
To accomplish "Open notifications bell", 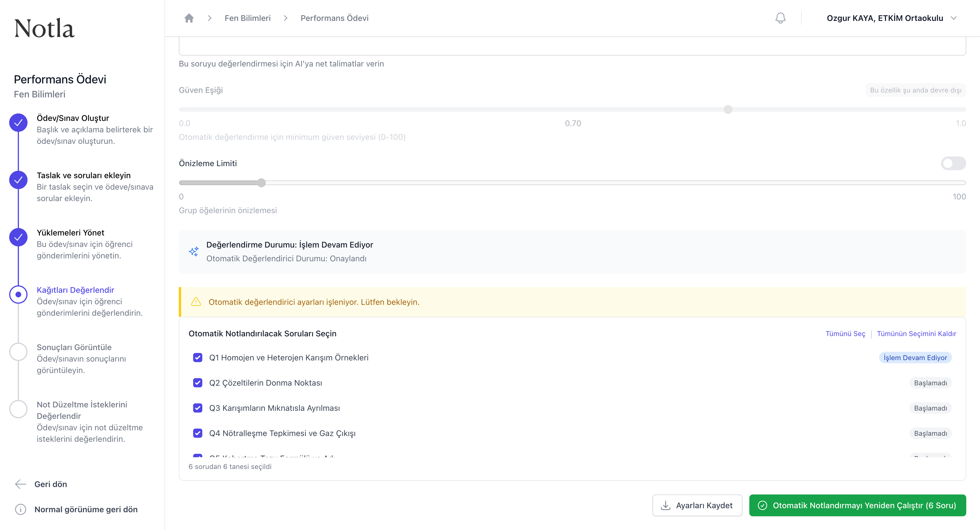I will [780, 18].
